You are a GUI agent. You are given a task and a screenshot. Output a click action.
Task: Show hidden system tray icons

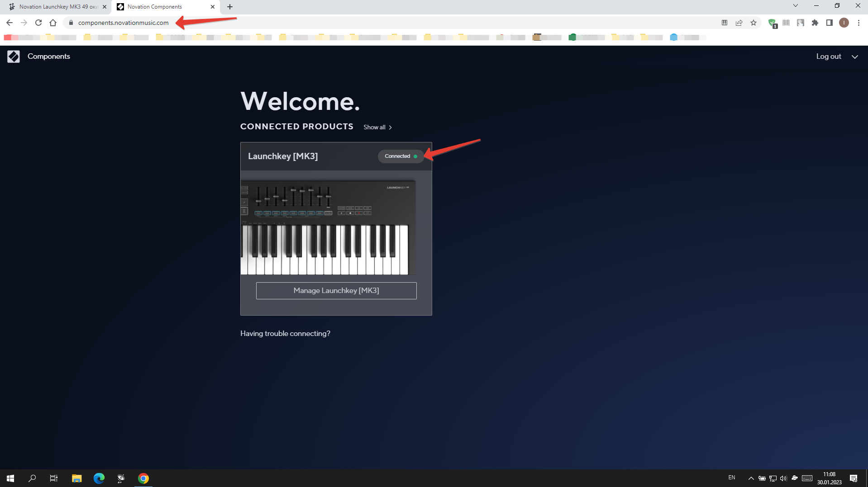[x=751, y=478]
